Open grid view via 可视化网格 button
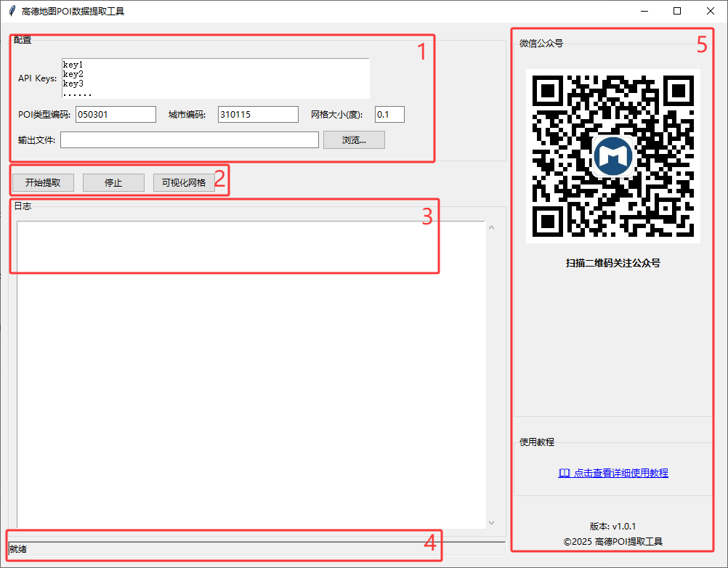 (x=184, y=182)
